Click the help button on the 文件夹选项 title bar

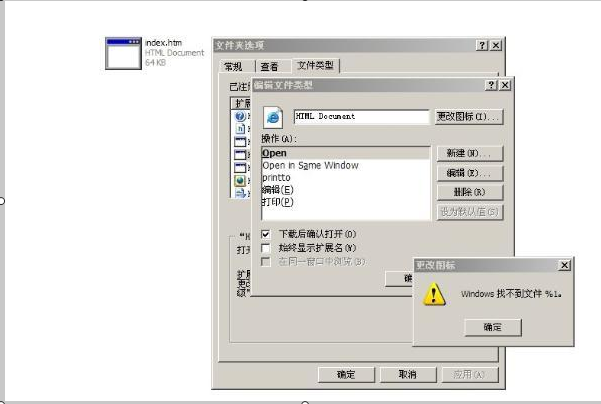point(482,46)
